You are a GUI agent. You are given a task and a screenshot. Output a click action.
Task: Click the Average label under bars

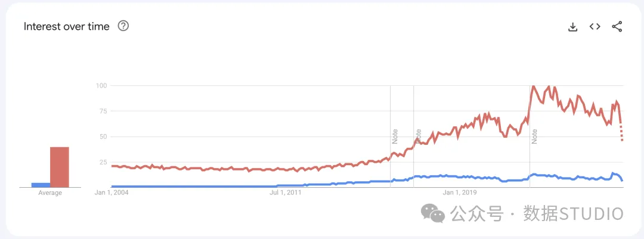coord(50,193)
